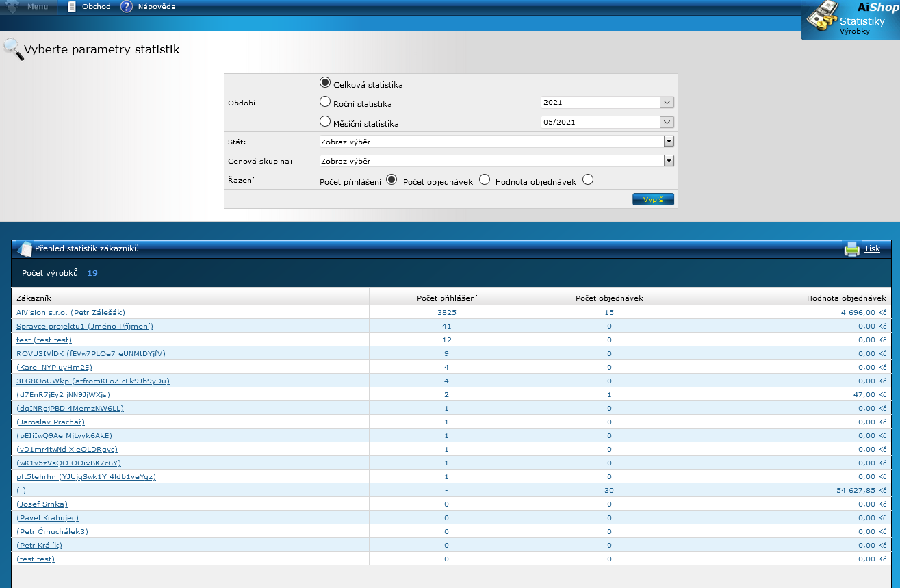Image resolution: width=900 pixels, height=588 pixels.
Task: Click the Tisk print link
Action: click(x=872, y=248)
